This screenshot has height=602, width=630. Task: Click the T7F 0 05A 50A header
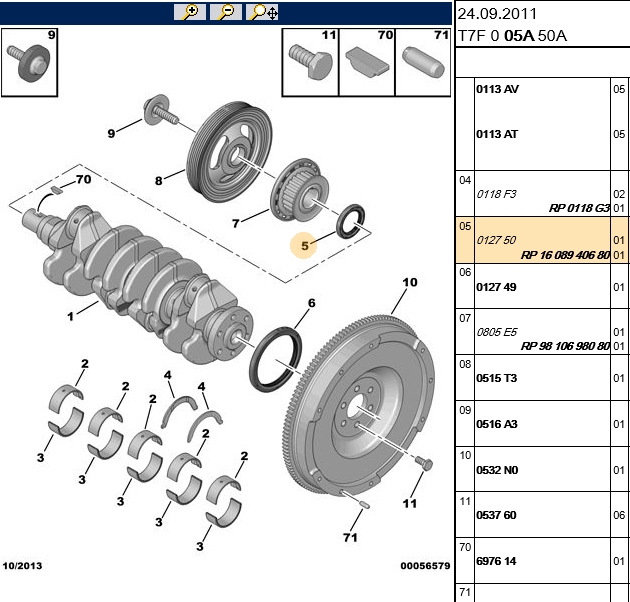pyautogui.click(x=512, y=36)
